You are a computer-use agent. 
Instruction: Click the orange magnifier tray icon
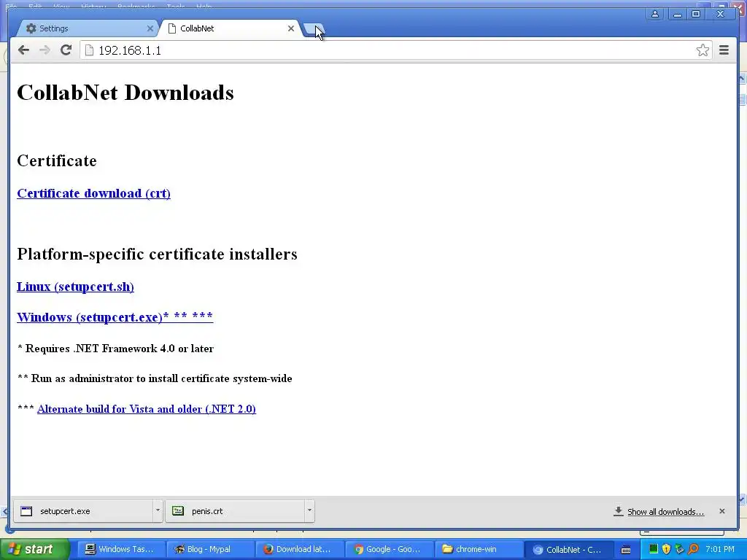[x=693, y=549]
